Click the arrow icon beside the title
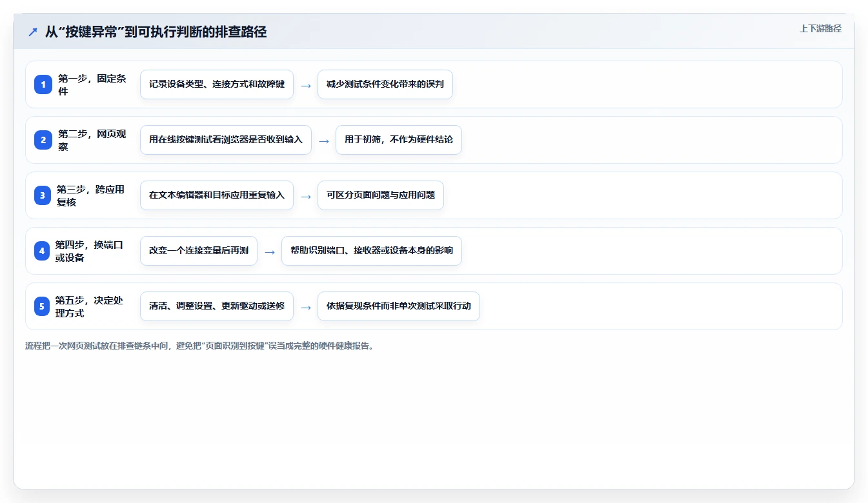 pos(33,32)
